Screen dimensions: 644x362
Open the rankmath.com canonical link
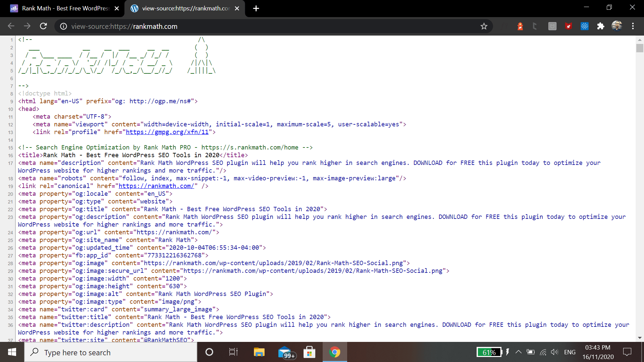tap(156, 186)
